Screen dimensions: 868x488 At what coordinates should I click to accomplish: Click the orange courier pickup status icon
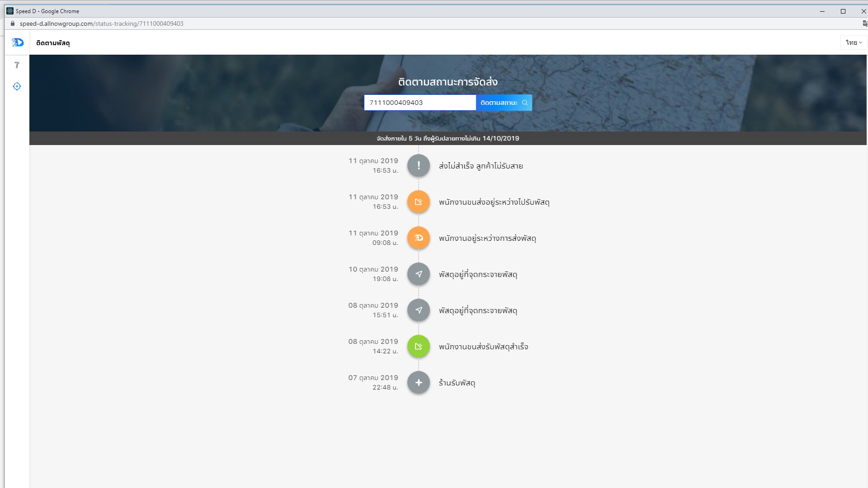(418, 202)
